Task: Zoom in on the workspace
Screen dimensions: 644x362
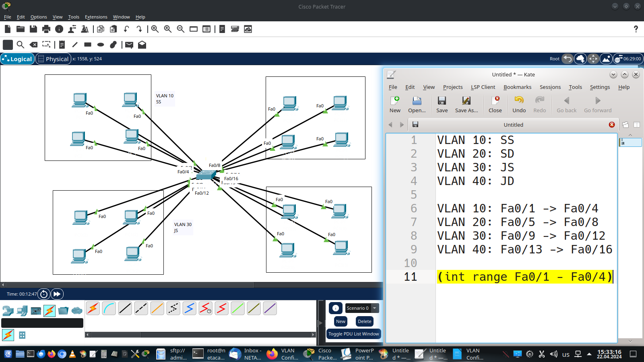Action: click(155, 29)
